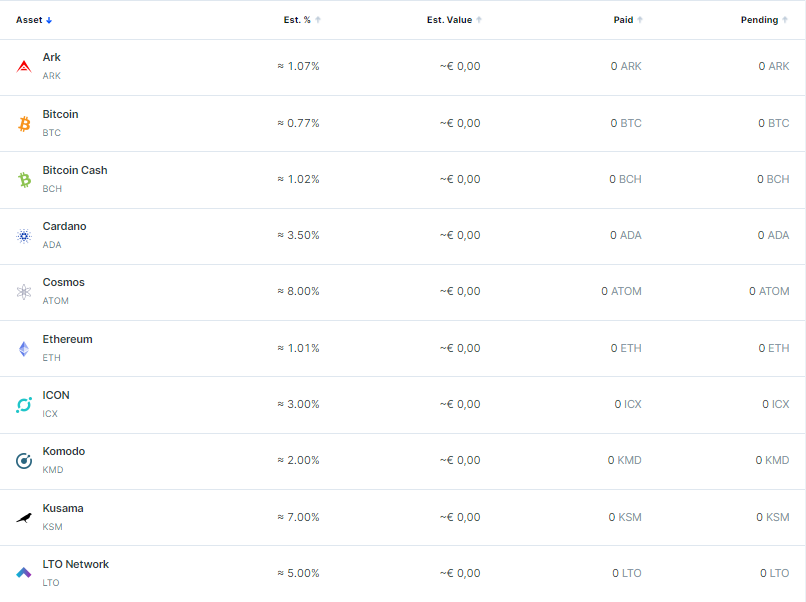The height and width of the screenshot is (602, 806).
Task: Click the Ethereum diamond logo icon
Action: click(x=24, y=349)
